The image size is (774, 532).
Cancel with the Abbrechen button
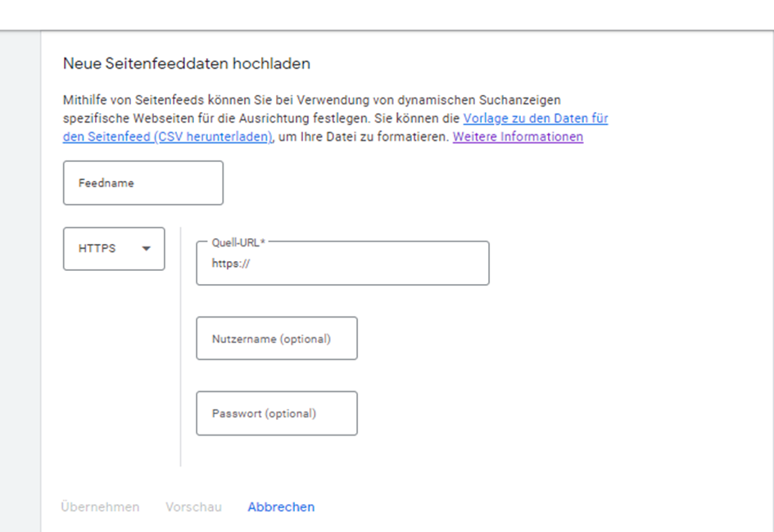click(x=281, y=507)
